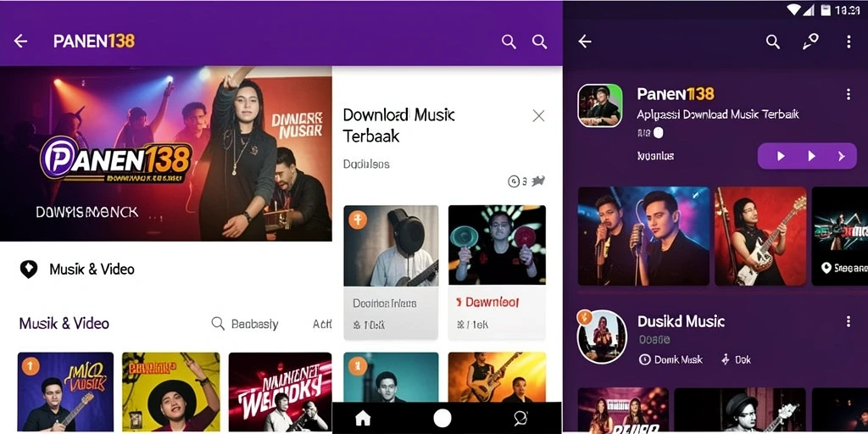Click the red Dewnleol download link
The width and height of the screenshot is (868, 434).
[x=487, y=303]
